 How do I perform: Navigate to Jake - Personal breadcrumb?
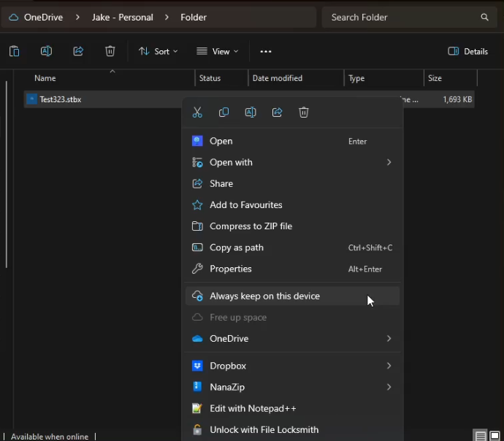click(x=123, y=18)
